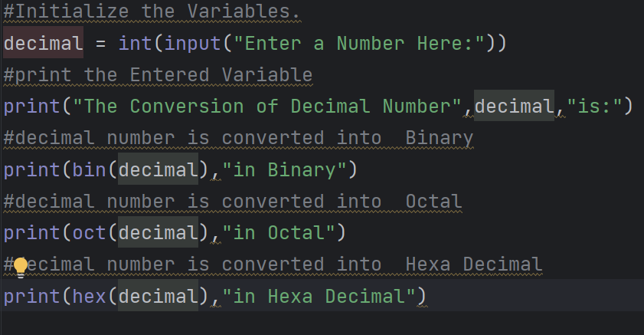This screenshot has width=644, height=335.
Task: Click the decimal argument inside hex()
Action: 158,296
